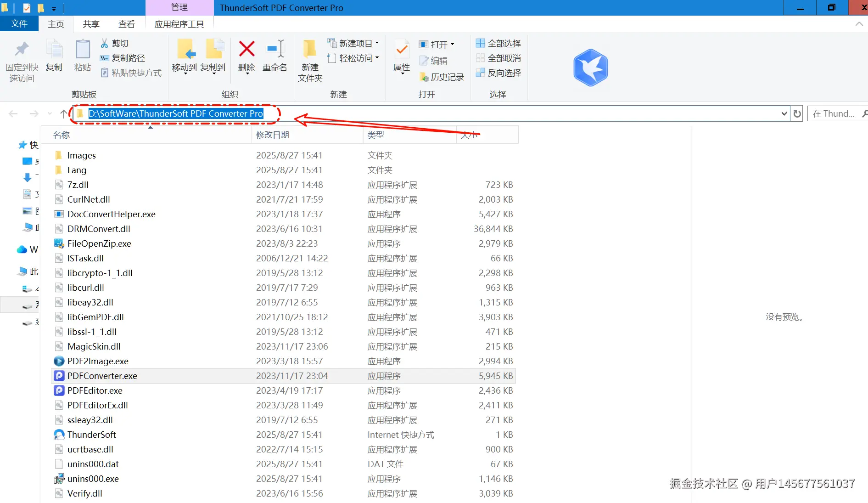Select libGemPDF.dll file
Image resolution: width=868 pixels, height=503 pixels.
(x=283, y=317)
